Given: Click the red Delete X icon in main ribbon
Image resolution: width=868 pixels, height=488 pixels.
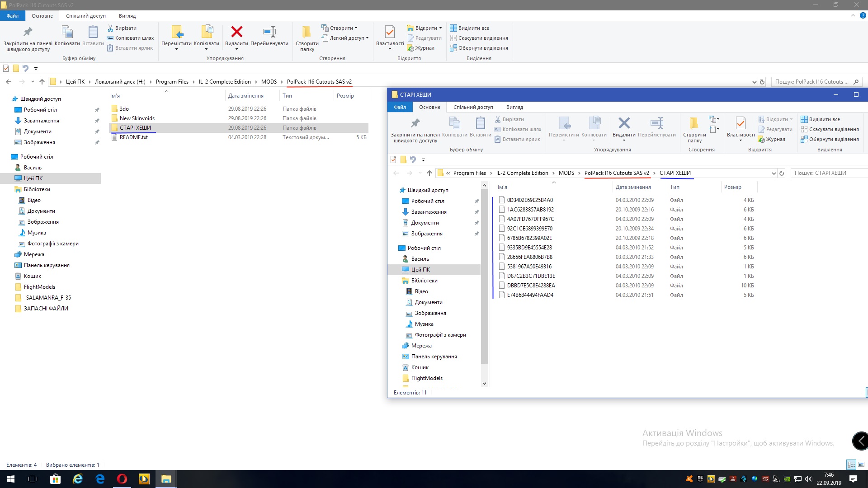Looking at the screenshot, I should [236, 32].
